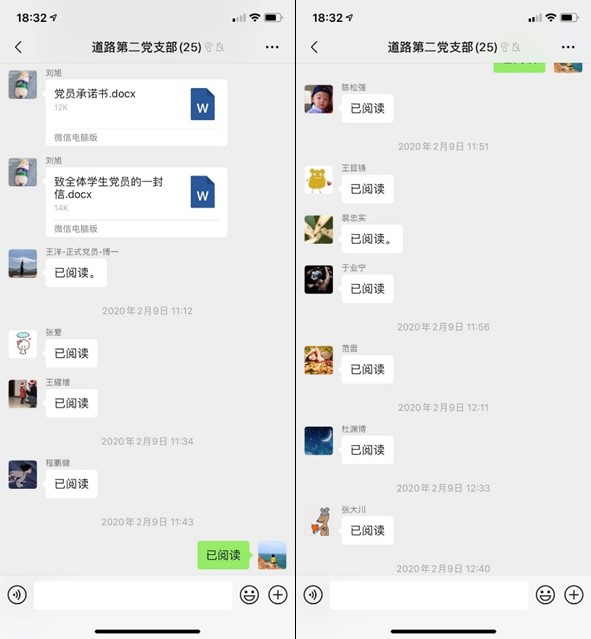Tap the green 已阅读 sent message bubble
591x639 pixels.
[223, 555]
